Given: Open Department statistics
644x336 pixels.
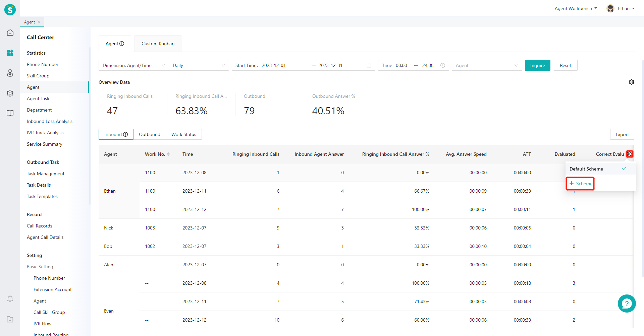Looking at the screenshot, I should 39,110.
